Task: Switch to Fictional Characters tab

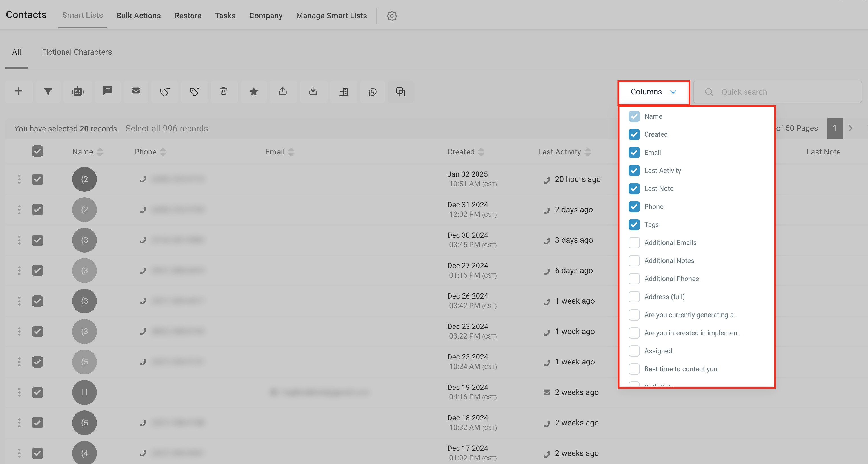Action: click(77, 52)
